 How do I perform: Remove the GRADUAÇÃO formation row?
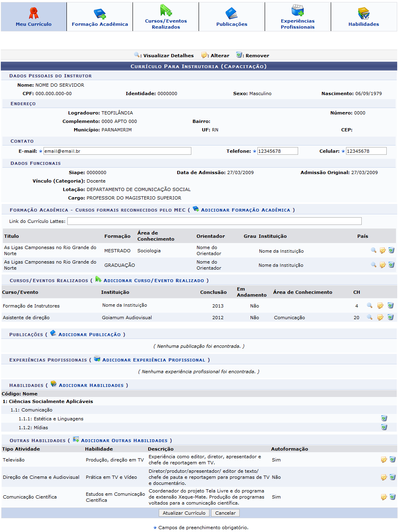coord(391,265)
